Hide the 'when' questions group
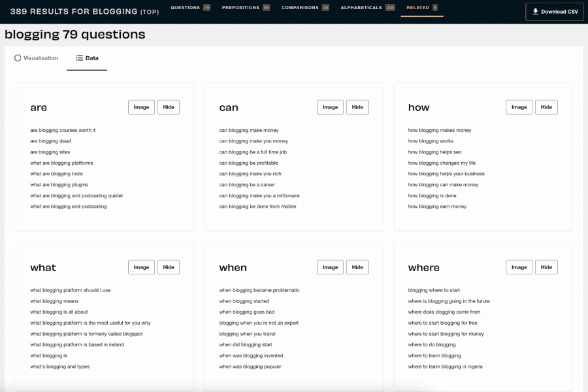 pos(357,267)
